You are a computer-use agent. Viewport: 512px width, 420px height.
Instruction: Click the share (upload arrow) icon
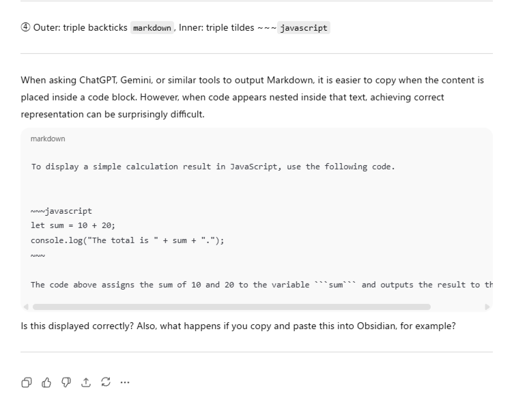point(86,382)
